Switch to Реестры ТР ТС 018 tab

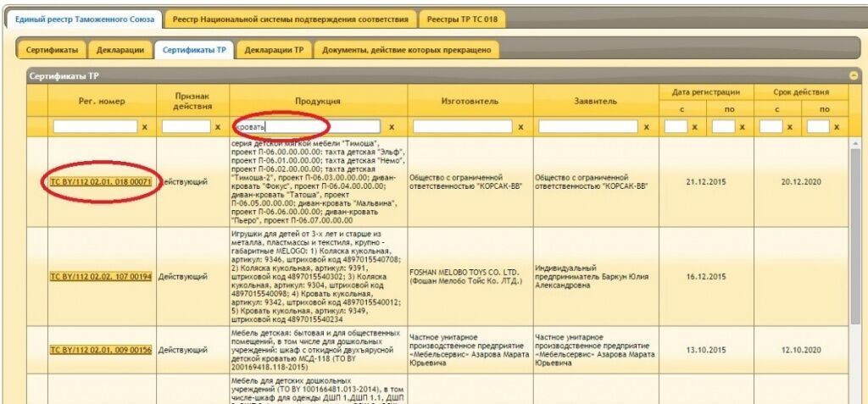click(462, 19)
